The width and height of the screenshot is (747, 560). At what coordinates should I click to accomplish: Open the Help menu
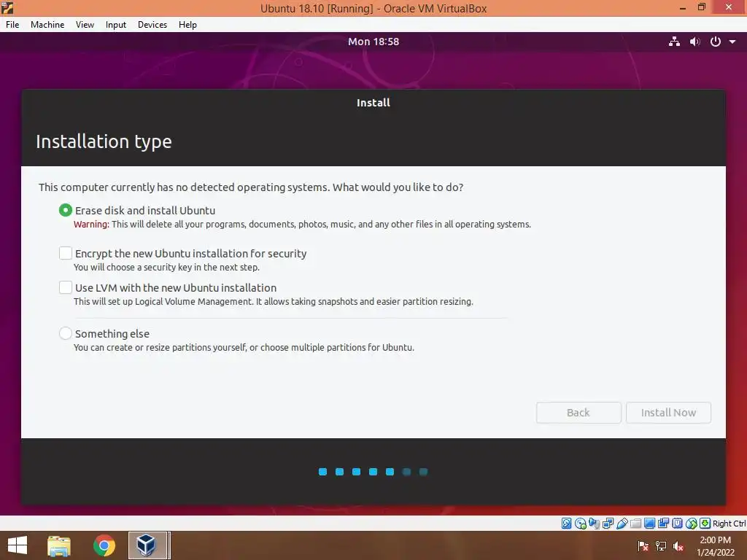coord(187,25)
